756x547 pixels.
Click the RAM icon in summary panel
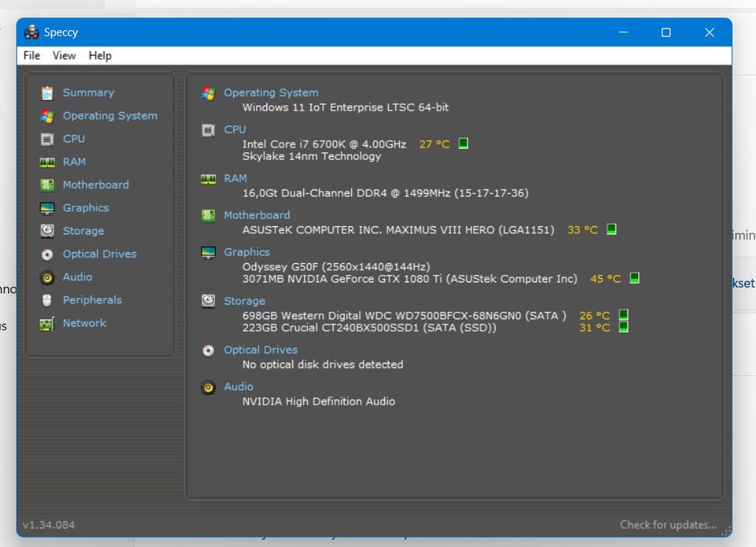[208, 179]
